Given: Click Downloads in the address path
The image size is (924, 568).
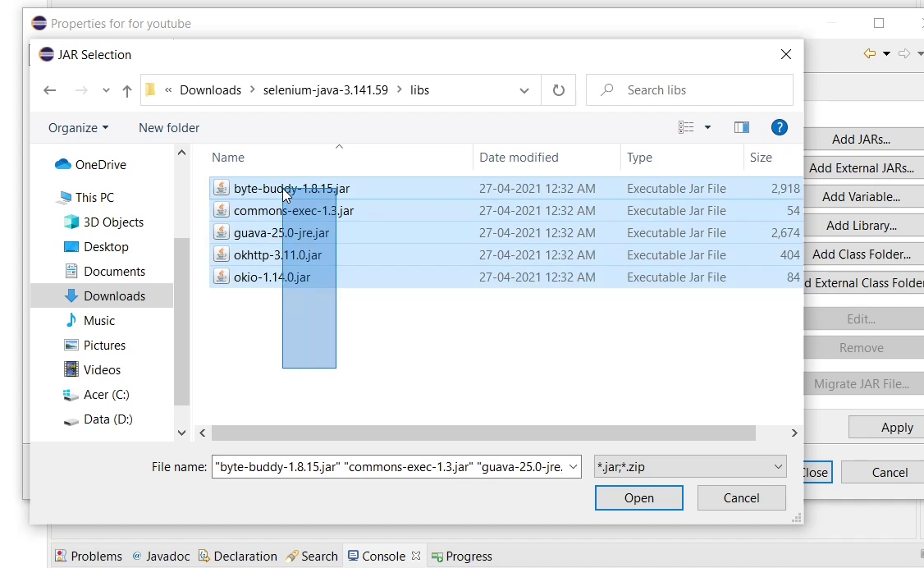Looking at the screenshot, I should click(x=210, y=90).
